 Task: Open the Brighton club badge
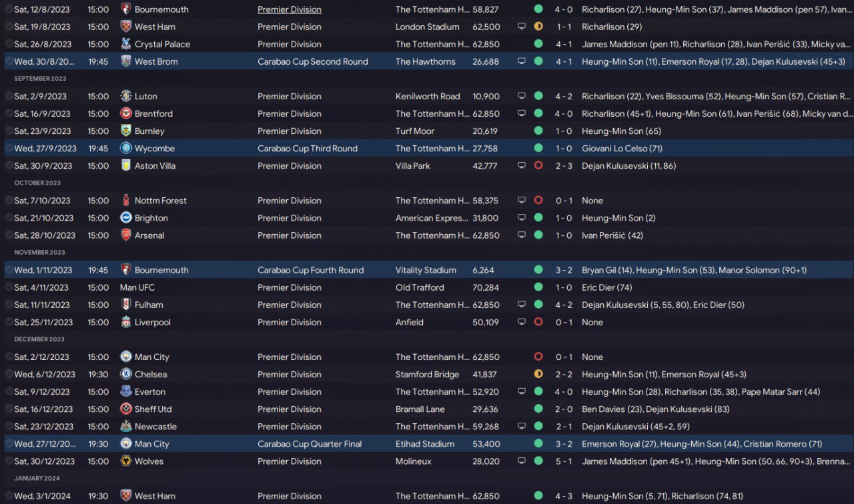(x=125, y=217)
